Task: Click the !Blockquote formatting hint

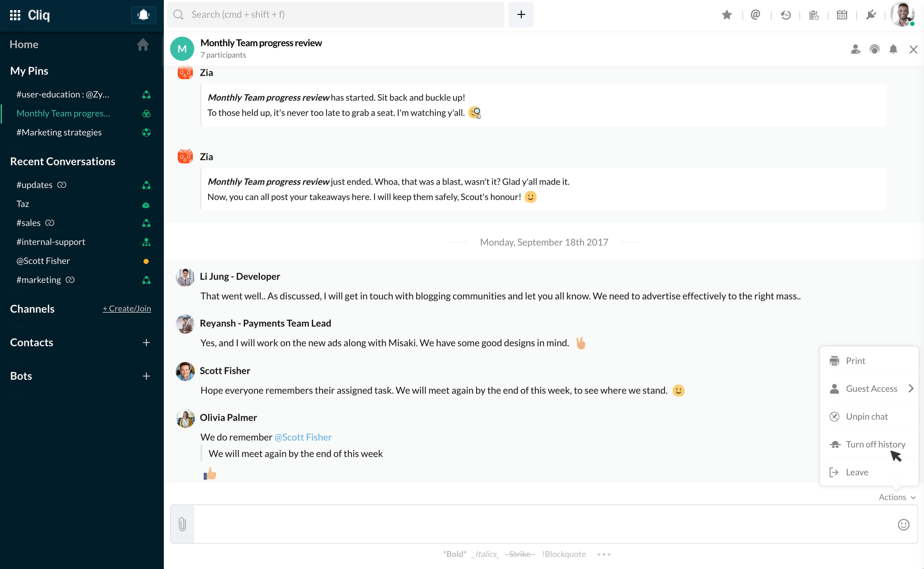Action: [564, 554]
